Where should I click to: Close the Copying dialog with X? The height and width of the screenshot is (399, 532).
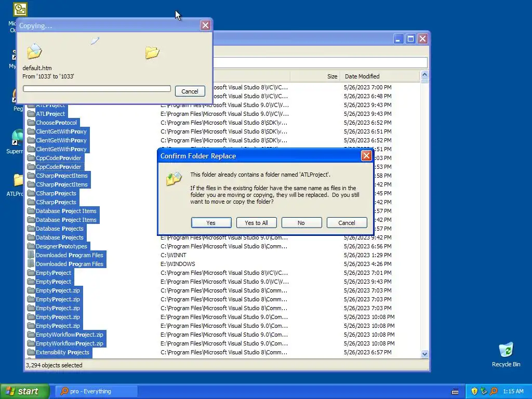click(205, 25)
